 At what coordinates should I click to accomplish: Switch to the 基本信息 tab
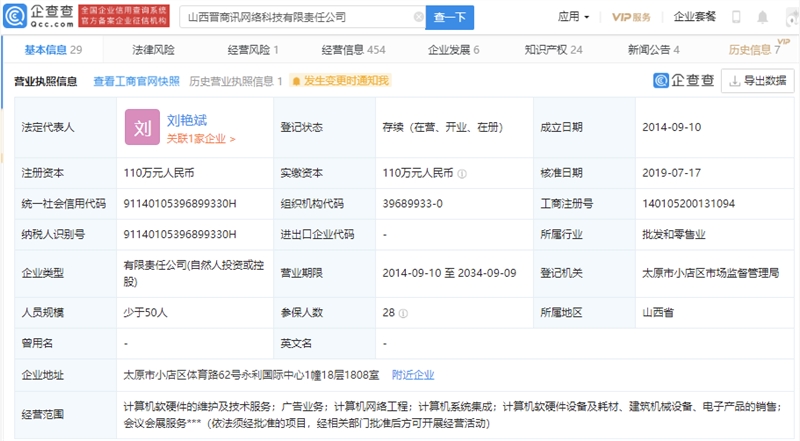point(53,50)
